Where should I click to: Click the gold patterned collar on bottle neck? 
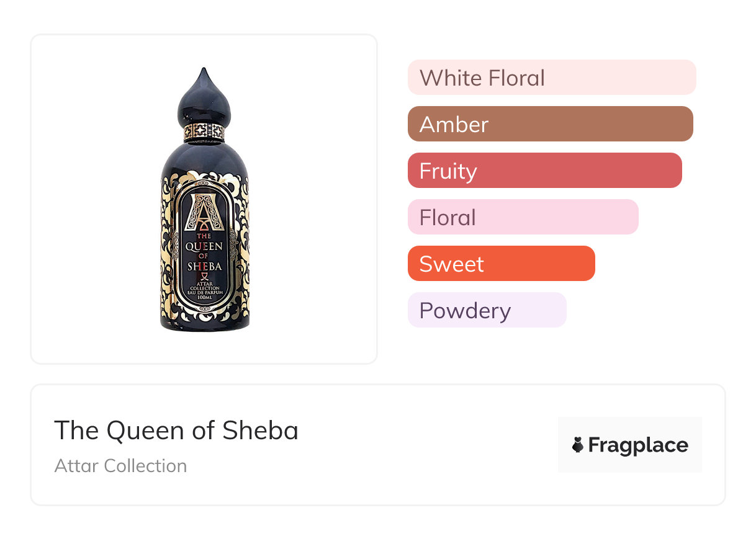coord(204,131)
